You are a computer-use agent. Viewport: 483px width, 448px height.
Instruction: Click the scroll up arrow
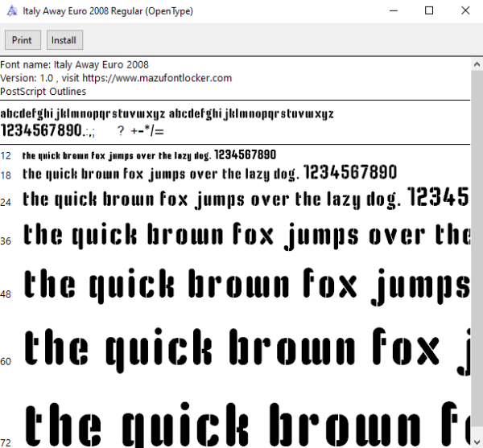pos(477,64)
